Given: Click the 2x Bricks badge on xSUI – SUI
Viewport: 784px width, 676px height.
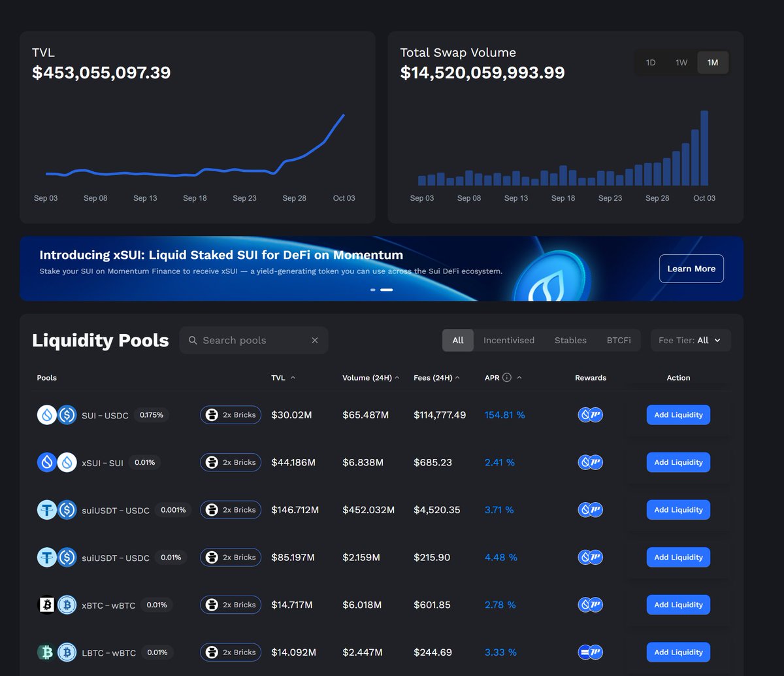Looking at the screenshot, I should point(231,463).
